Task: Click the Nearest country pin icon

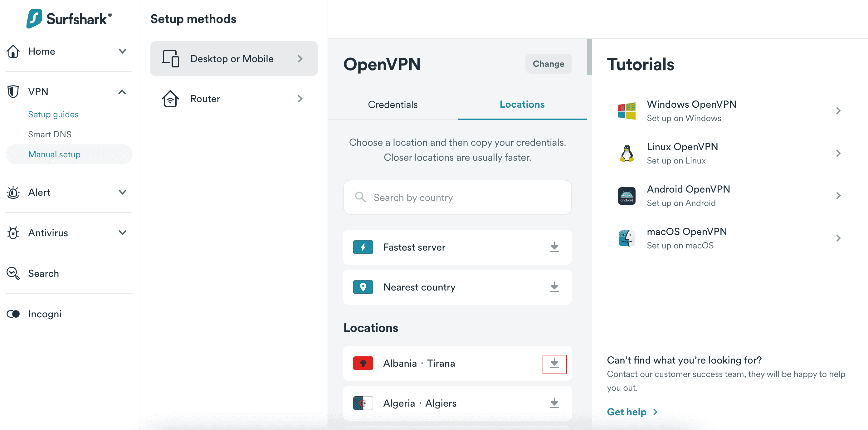Action: 363,287
